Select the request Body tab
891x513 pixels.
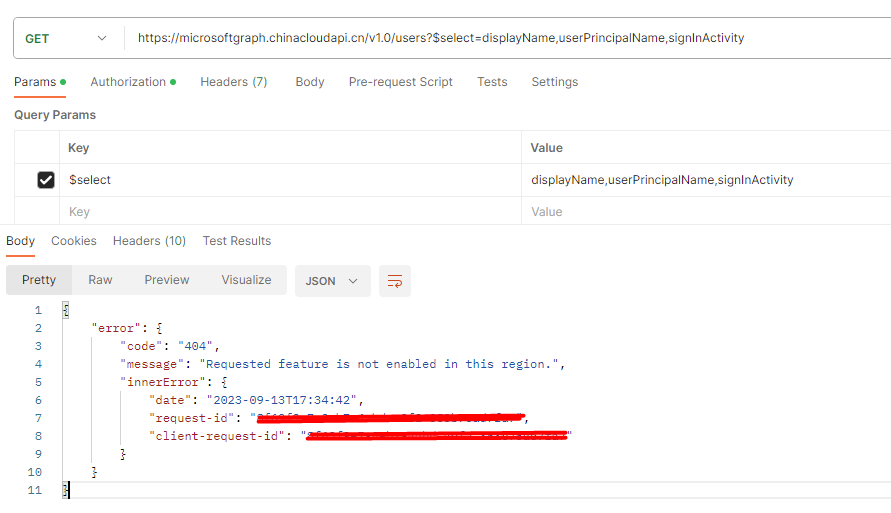pos(310,82)
